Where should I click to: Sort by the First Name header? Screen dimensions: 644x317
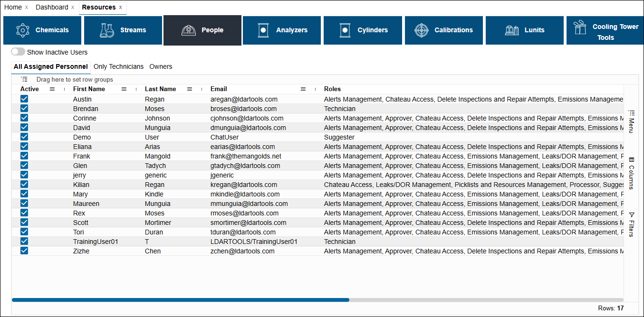[x=89, y=89]
